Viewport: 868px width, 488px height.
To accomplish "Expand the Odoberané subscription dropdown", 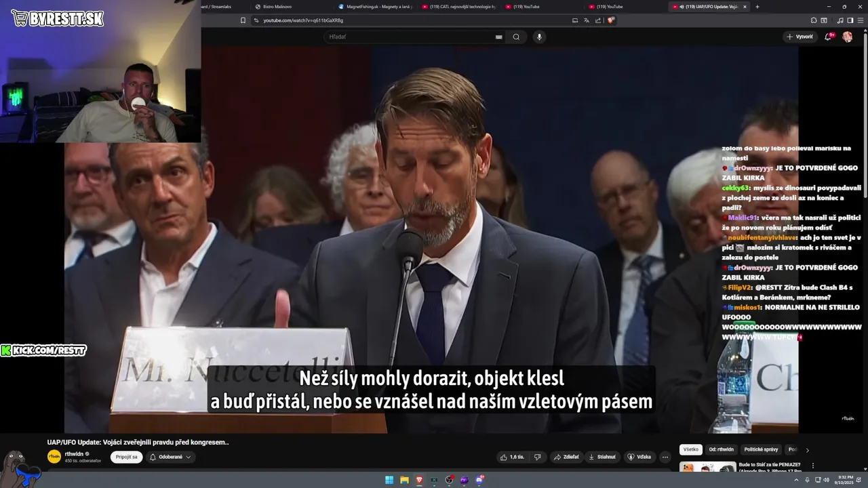I will [171, 457].
